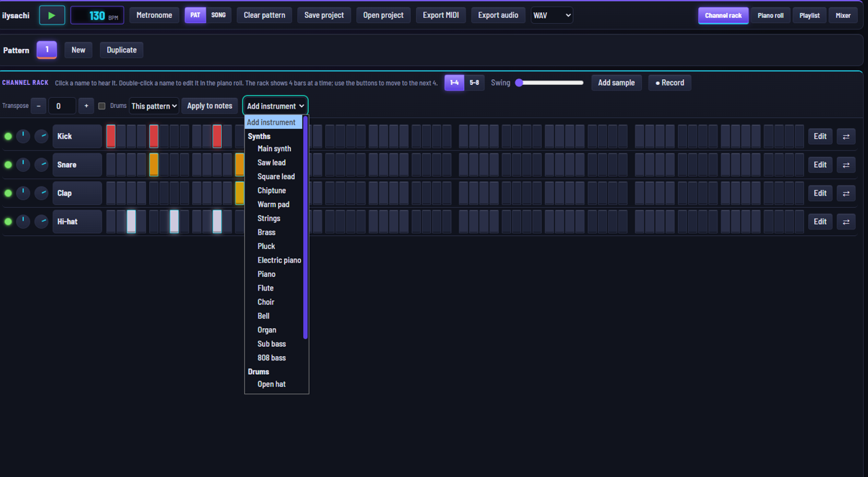
Task: Choose Main synth from instrument list
Action: tap(274, 148)
